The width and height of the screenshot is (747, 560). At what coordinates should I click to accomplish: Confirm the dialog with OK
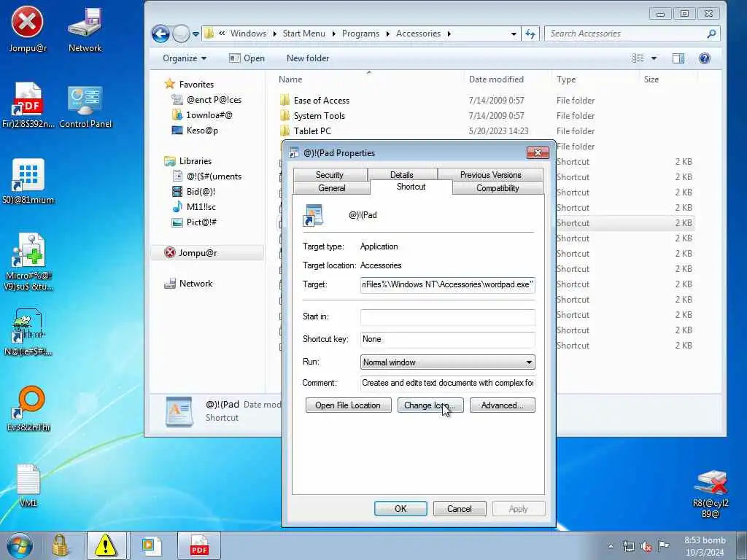400,508
